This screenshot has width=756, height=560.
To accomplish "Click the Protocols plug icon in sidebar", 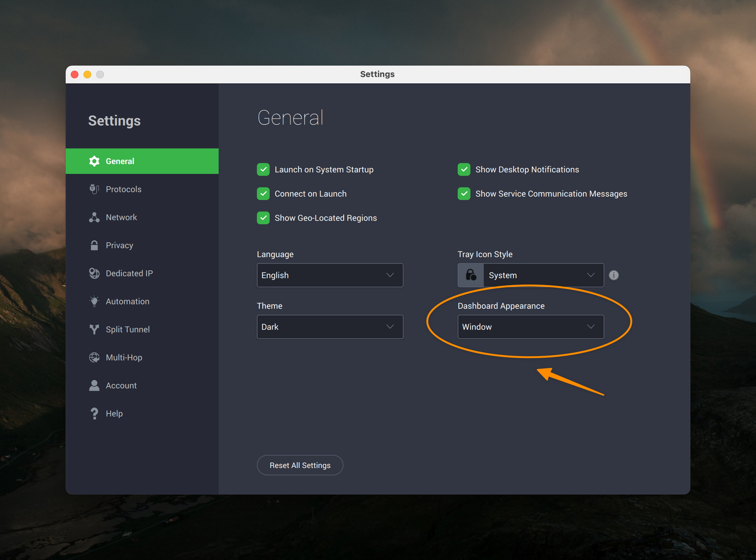I will 94,189.
